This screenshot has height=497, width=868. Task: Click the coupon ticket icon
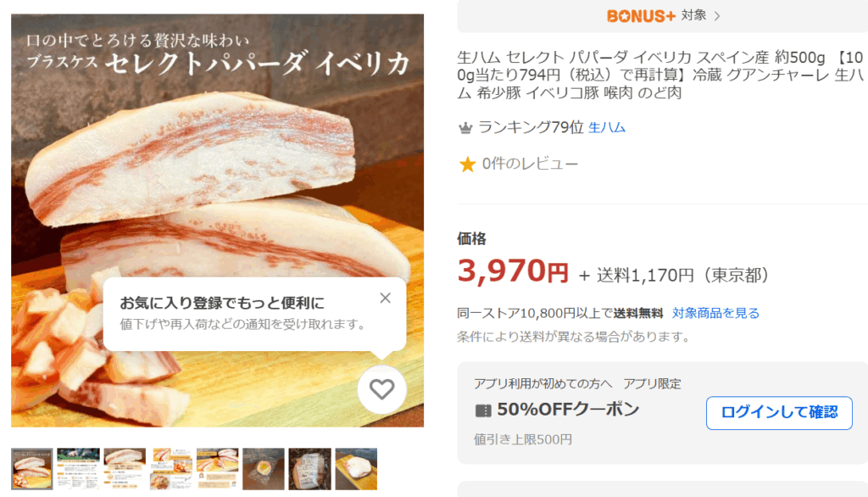(x=483, y=410)
